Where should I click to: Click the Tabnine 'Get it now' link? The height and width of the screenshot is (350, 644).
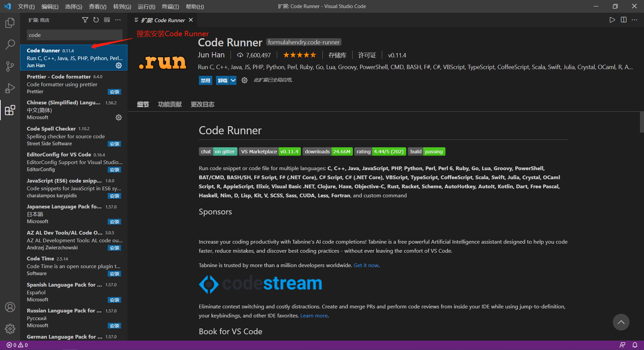click(366, 265)
